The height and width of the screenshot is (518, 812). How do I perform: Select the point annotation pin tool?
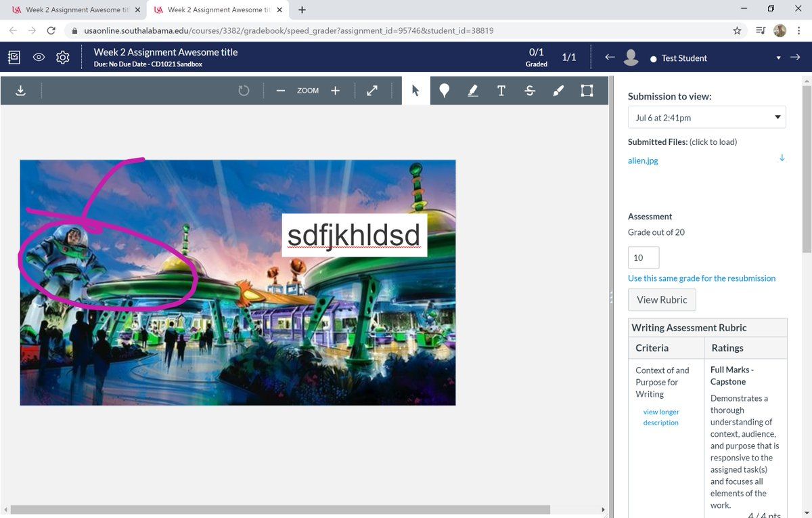(444, 91)
